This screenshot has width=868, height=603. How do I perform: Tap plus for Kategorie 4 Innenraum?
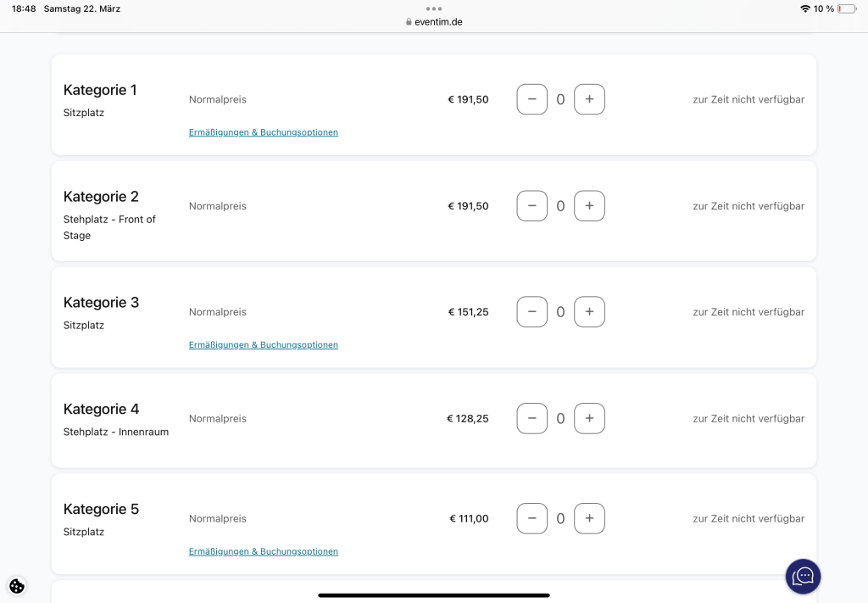pyautogui.click(x=589, y=418)
